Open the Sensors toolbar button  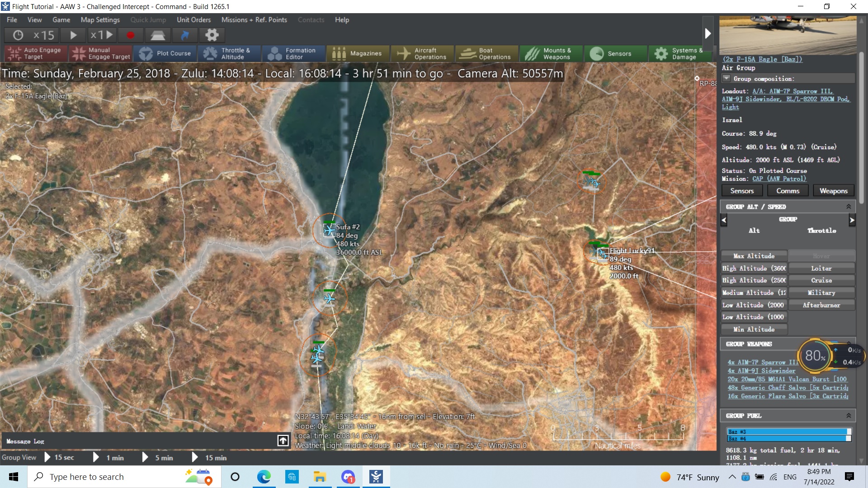pyautogui.click(x=615, y=53)
